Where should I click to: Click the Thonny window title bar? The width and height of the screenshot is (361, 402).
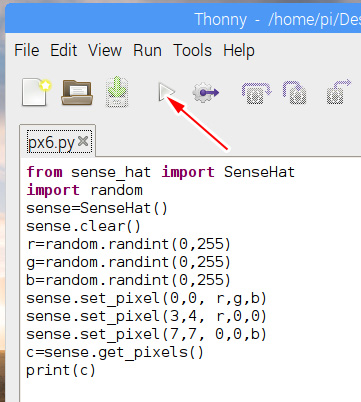(183, 19)
